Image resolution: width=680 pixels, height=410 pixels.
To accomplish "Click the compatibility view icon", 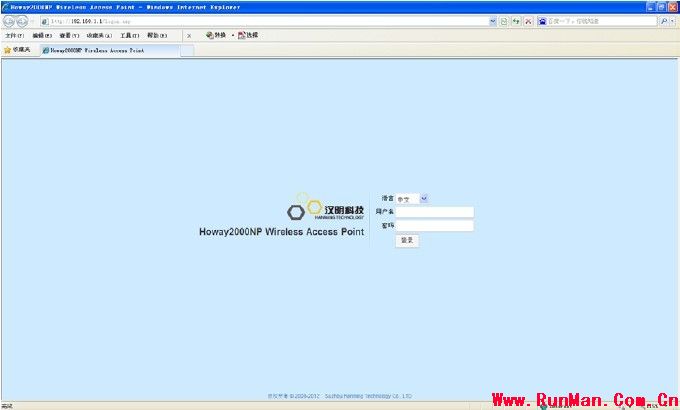I will (x=504, y=21).
